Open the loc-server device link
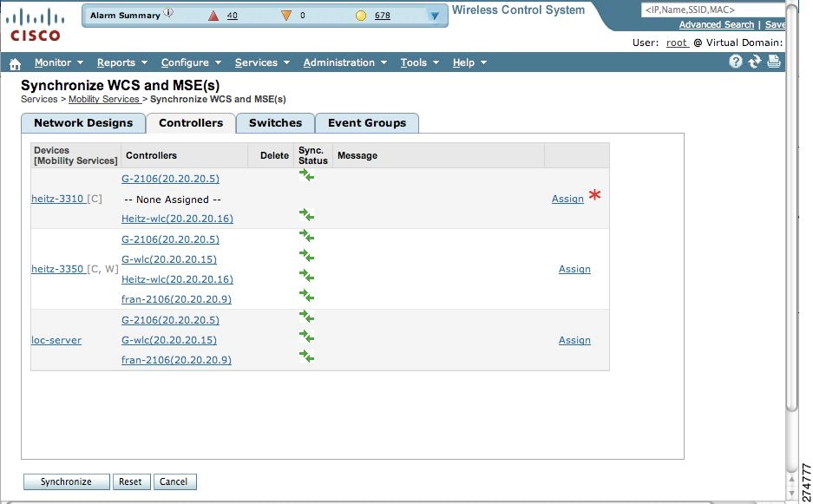Viewport: 813px width, 504px height. 56,340
